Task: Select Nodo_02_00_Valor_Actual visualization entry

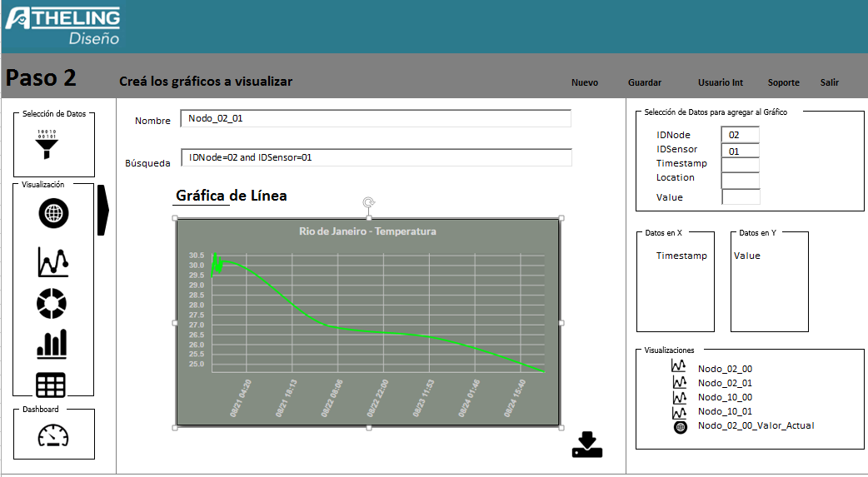Action: tap(756, 425)
